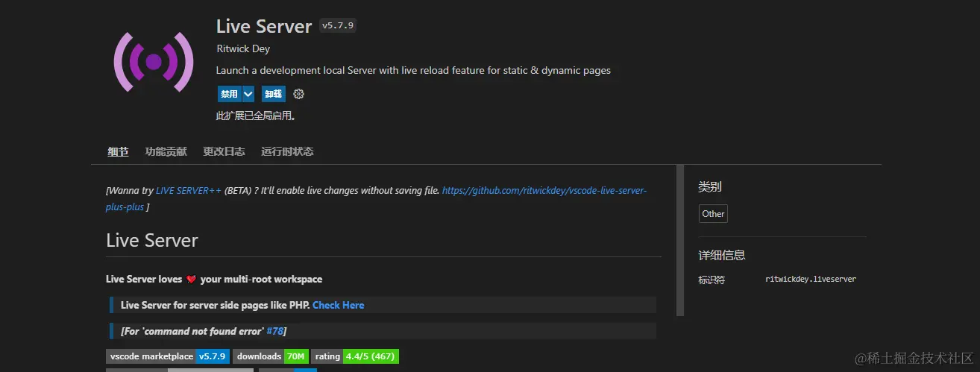Expand the dropdown arrow next to 禁用
The image size is (980, 372).
coord(248,94)
